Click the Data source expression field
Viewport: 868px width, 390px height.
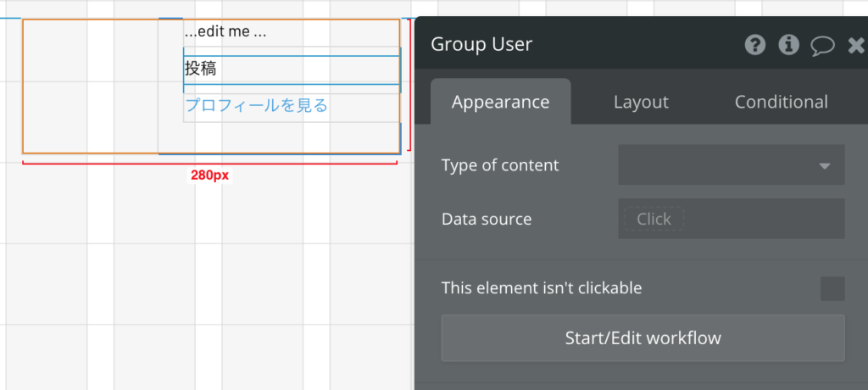[x=732, y=218]
